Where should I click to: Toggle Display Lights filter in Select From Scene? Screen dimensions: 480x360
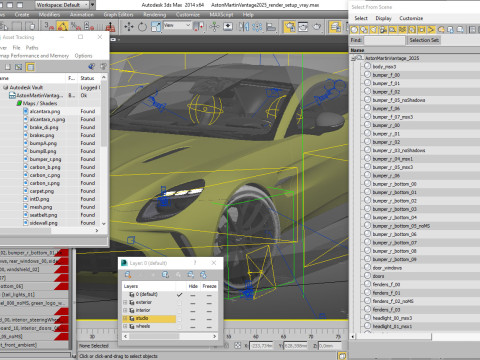(374, 30)
